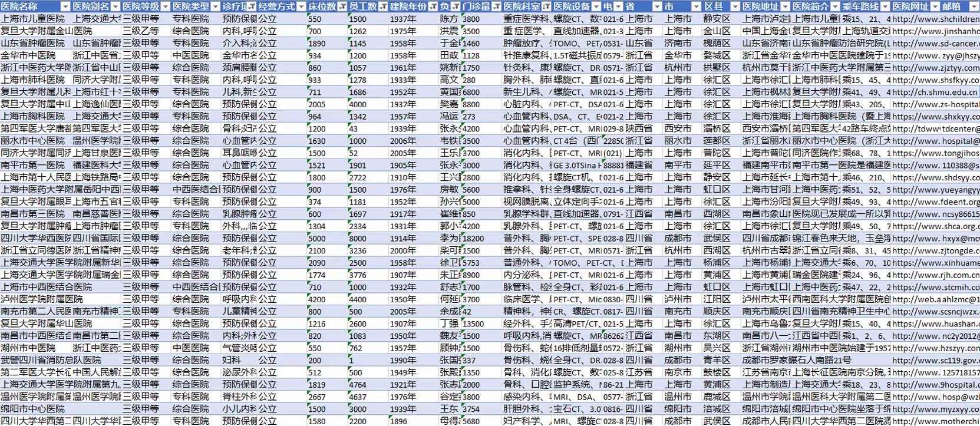Image resolution: width=980 pixels, height=426 pixels.
Task: Click outpatient volume cell 13500
Action: [481, 323]
